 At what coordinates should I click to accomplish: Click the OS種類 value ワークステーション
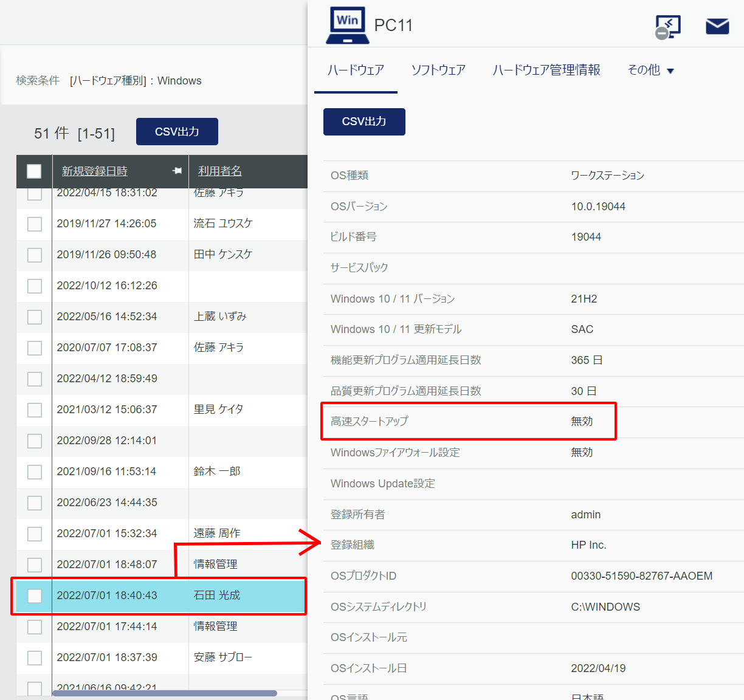[x=607, y=176]
